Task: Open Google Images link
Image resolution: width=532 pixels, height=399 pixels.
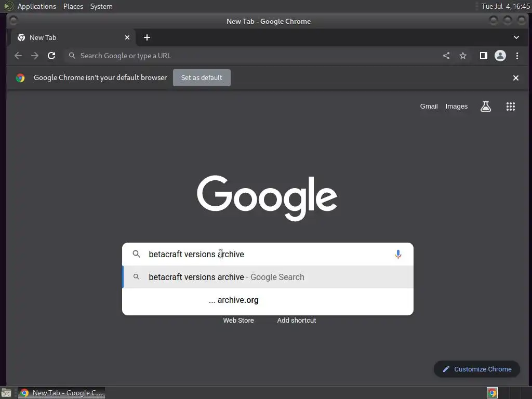Action: [456, 107]
